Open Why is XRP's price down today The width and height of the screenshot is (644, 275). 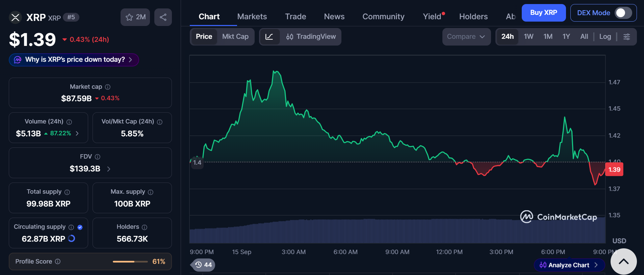[74, 60]
